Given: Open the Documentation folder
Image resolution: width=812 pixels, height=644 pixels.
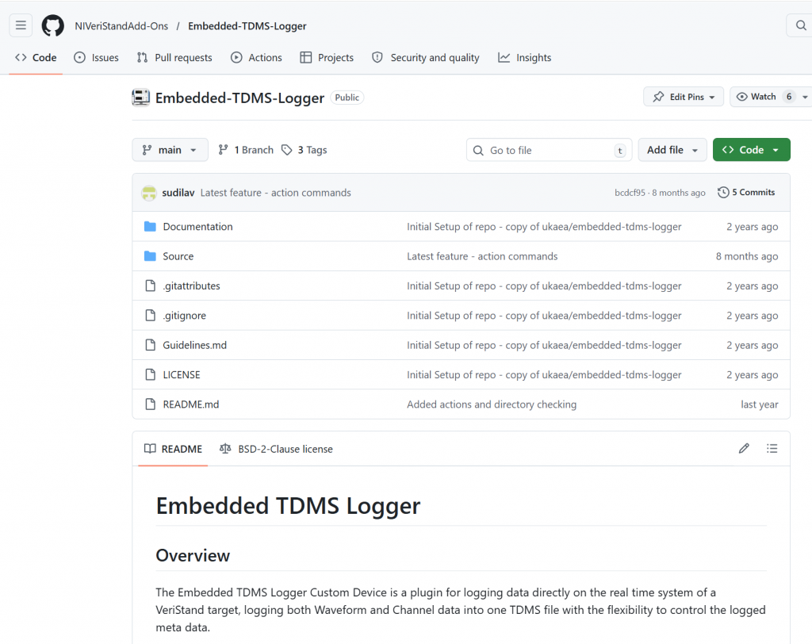Looking at the screenshot, I should pyautogui.click(x=197, y=227).
